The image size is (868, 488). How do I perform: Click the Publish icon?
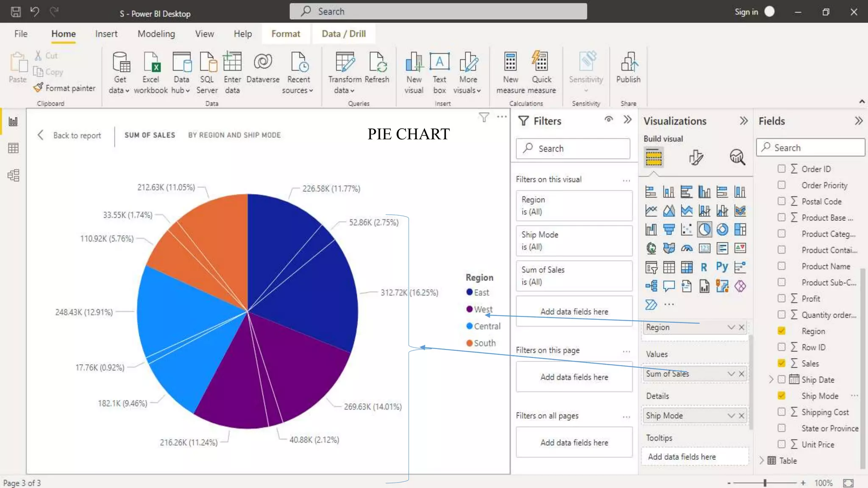[629, 62]
